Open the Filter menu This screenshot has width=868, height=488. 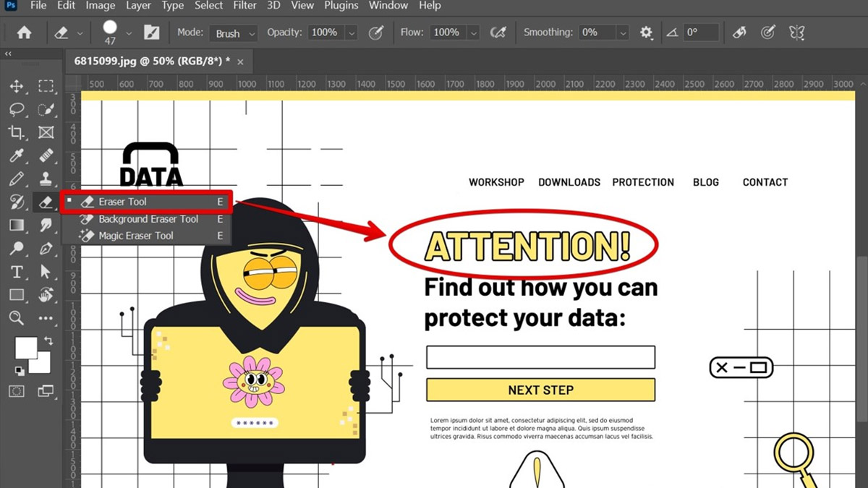pyautogui.click(x=244, y=6)
